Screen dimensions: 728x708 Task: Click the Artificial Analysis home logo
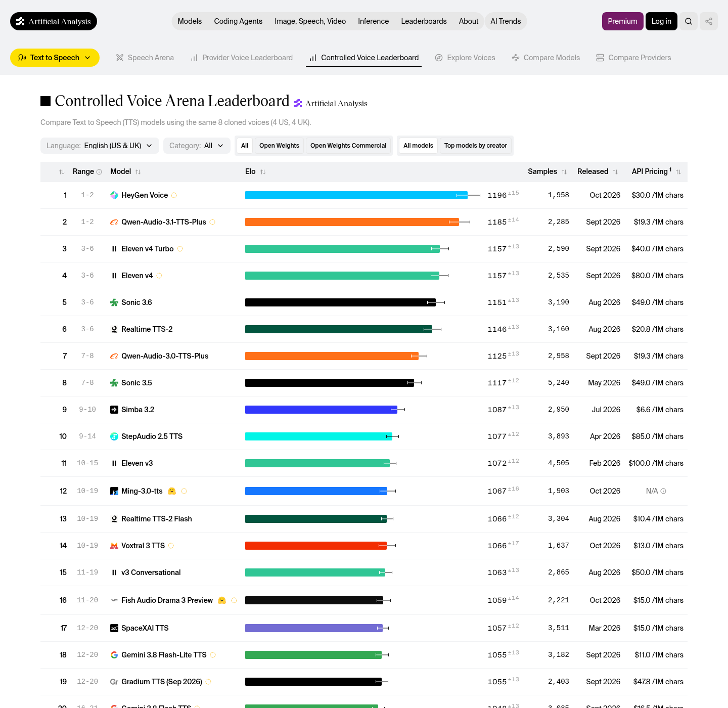(54, 21)
